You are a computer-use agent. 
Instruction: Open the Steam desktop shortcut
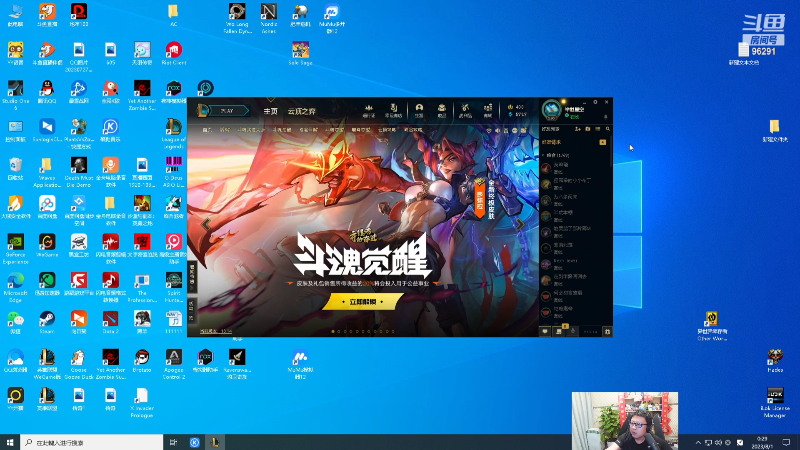47,322
